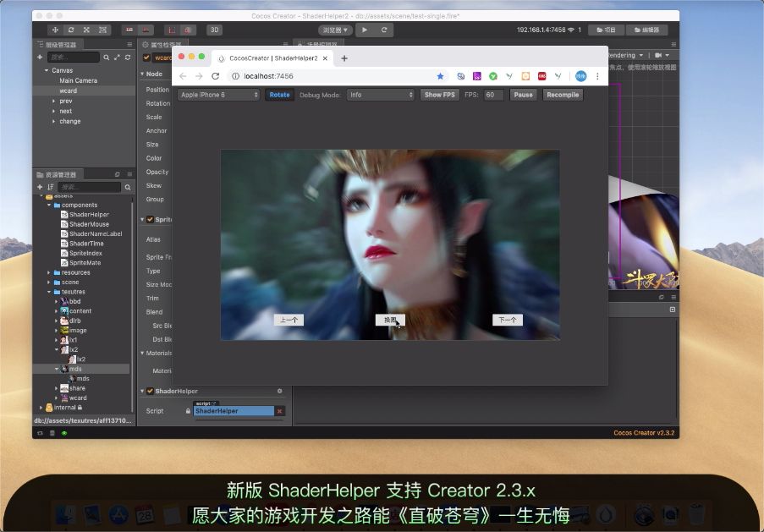Select the Main Camera node
The width and height of the screenshot is (764, 532).
79,80
